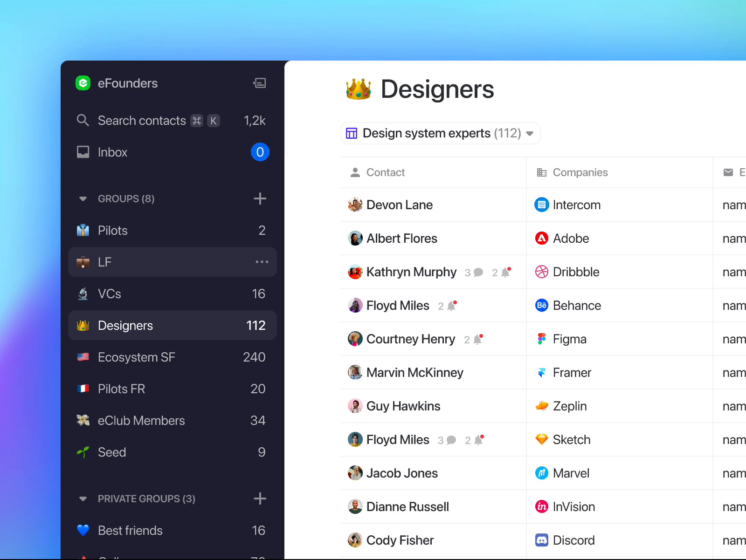The width and height of the screenshot is (746, 560).
Task: Click Devon Lane's avatar
Action: click(x=355, y=205)
